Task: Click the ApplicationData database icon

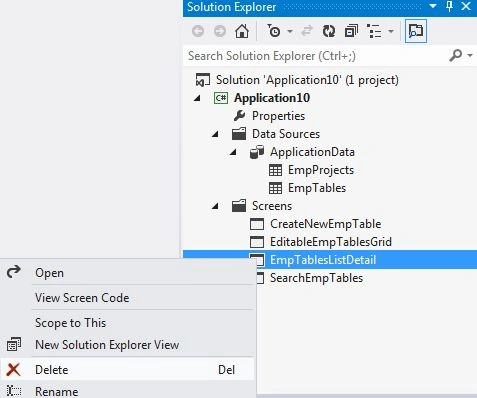Action: [257, 152]
